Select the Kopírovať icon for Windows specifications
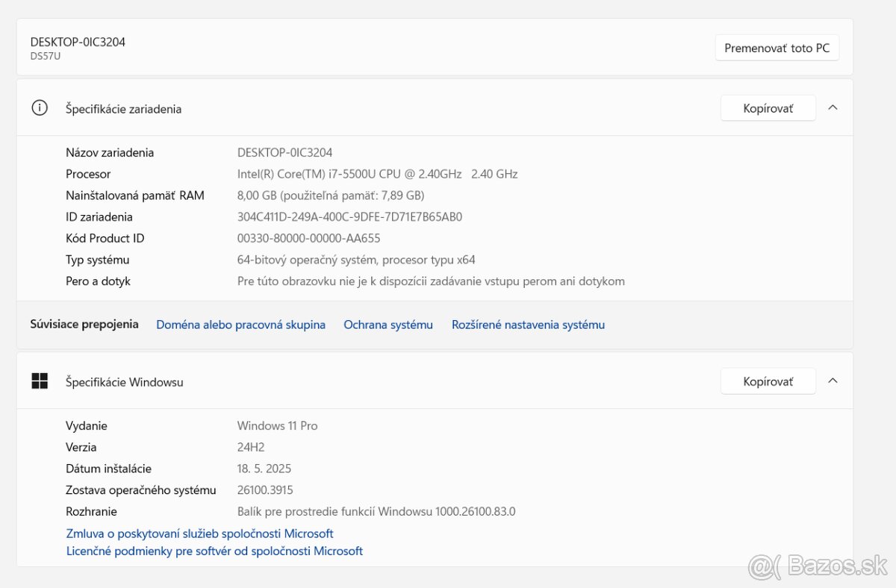Screen dimensions: 896x588 (x=768, y=381)
